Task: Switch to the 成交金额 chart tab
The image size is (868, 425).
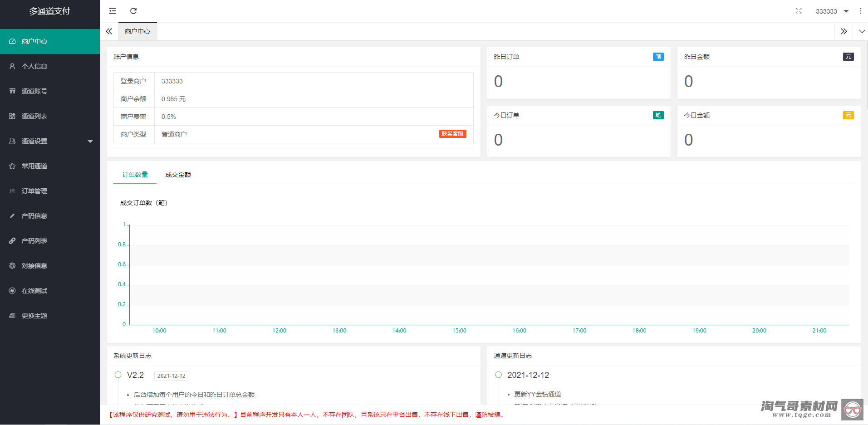Action: [x=178, y=175]
